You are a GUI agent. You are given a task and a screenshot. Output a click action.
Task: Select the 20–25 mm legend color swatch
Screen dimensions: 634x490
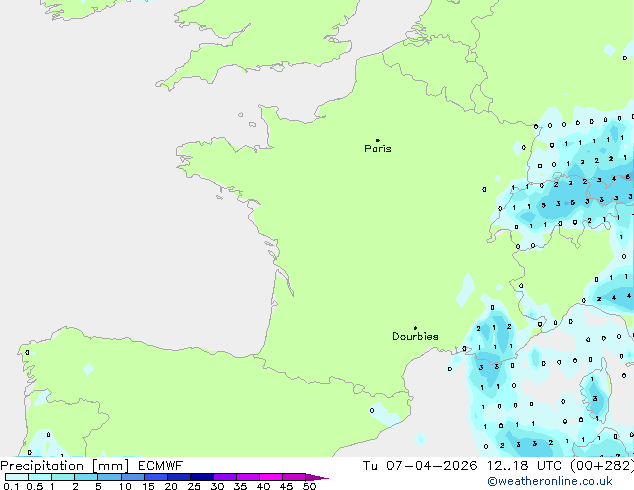[x=178, y=477]
